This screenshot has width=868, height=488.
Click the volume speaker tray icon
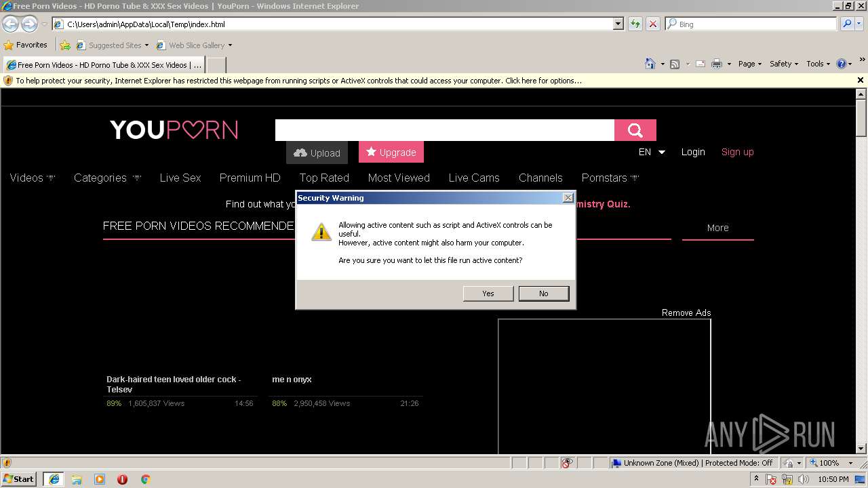tap(804, 479)
